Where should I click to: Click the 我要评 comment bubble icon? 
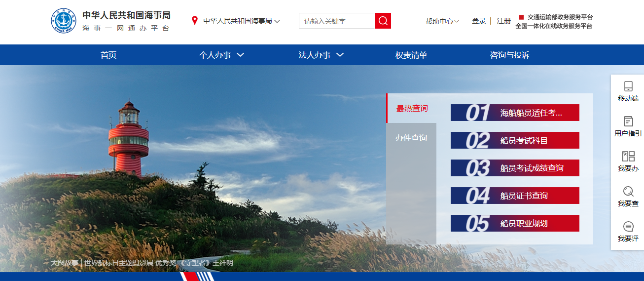pyautogui.click(x=628, y=227)
